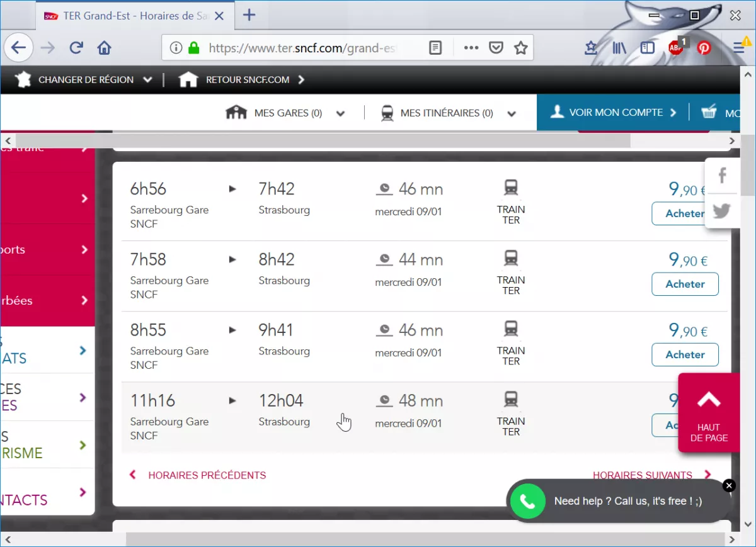Click the 44 mn duration text
This screenshot has height=547, width=756.
[420, 259]
